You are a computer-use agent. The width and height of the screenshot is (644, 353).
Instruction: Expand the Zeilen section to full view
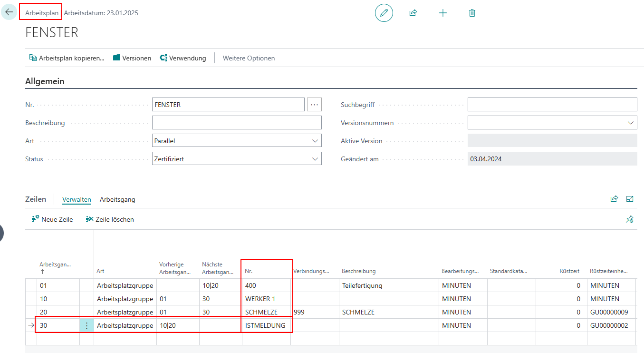(x=630, y=199)
